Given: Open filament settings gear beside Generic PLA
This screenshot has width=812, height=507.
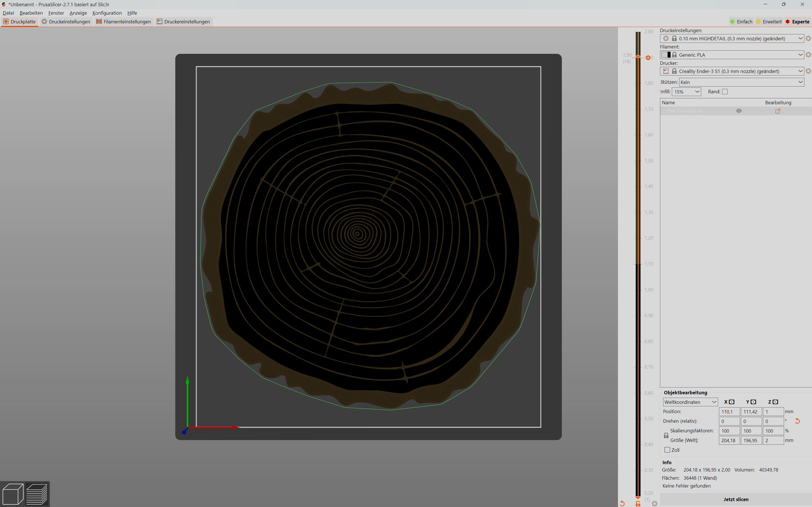Looking at the screenshot, I should click(x=808, y=55).
